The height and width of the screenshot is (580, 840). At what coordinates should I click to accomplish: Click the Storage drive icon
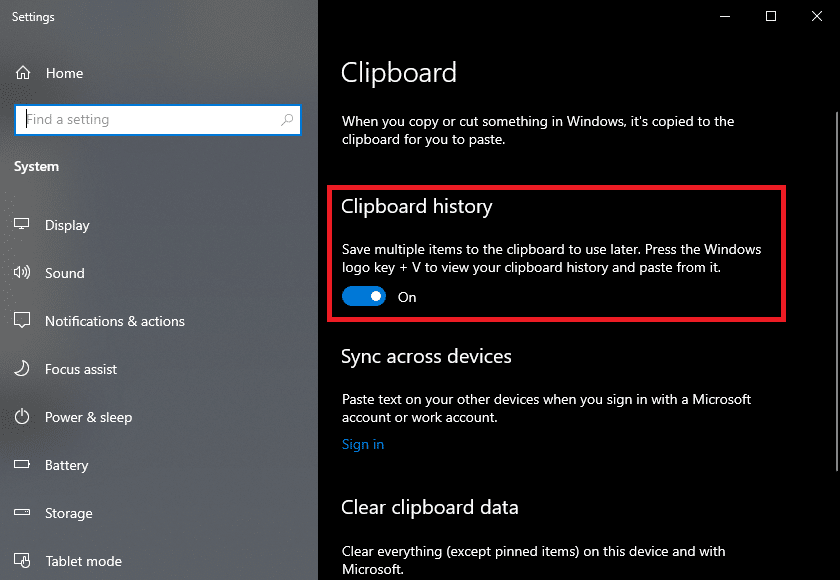tap(21, 513)
